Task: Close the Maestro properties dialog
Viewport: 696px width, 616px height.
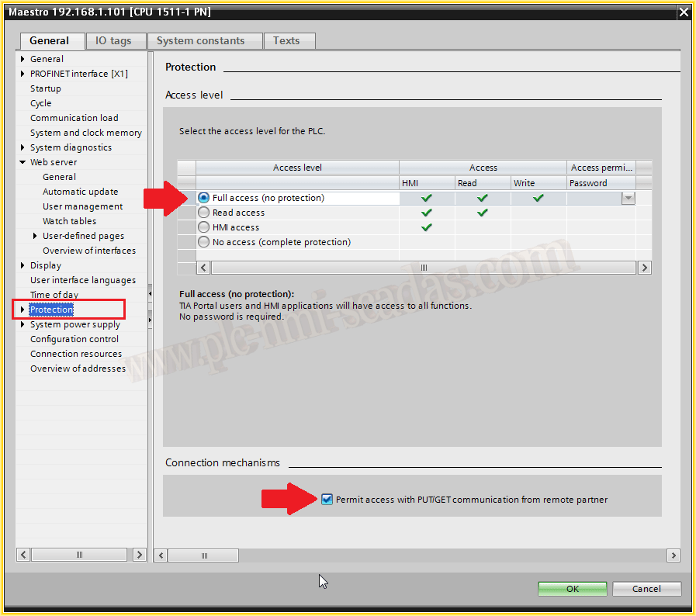Action: 684,12
